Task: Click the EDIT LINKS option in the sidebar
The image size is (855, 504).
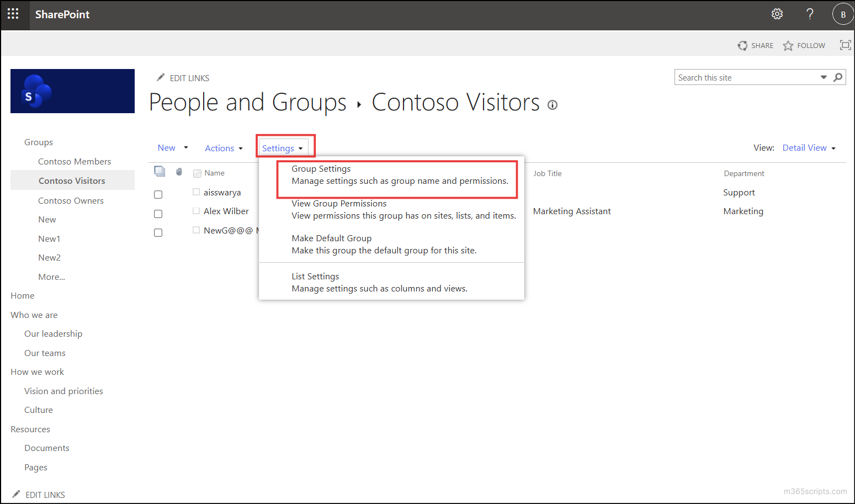Action: point(45,495)
